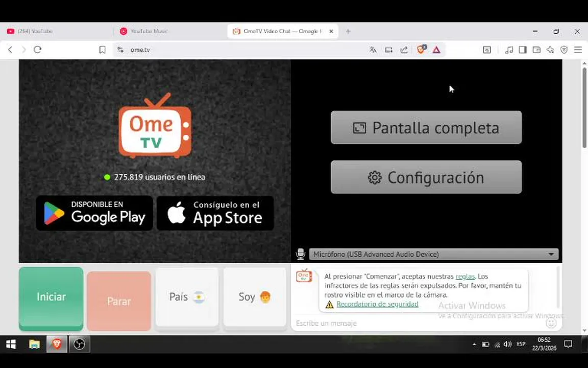The image size is (588, 368).
Task: Open a new browser tab
Action: [x=348, y=31]
